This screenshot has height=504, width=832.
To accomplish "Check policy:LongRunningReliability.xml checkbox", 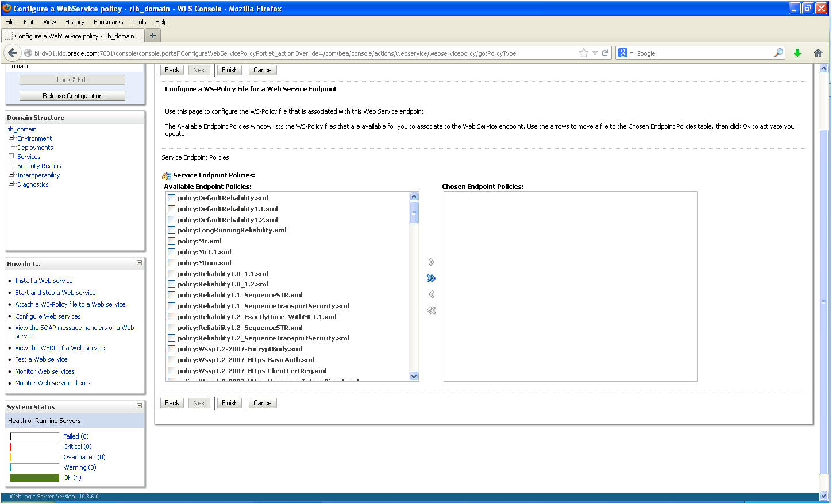I will [x=171, y=230].
